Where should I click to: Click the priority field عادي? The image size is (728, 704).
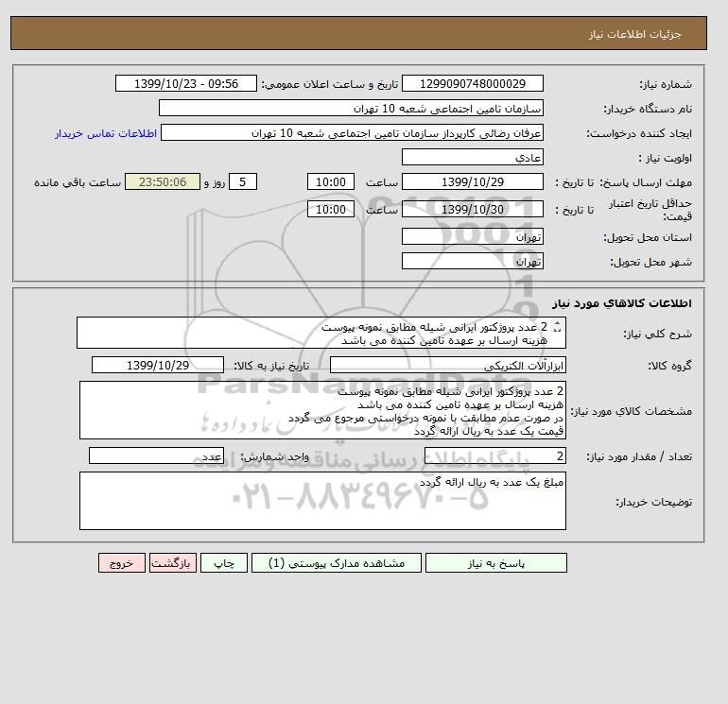[473, 157]
